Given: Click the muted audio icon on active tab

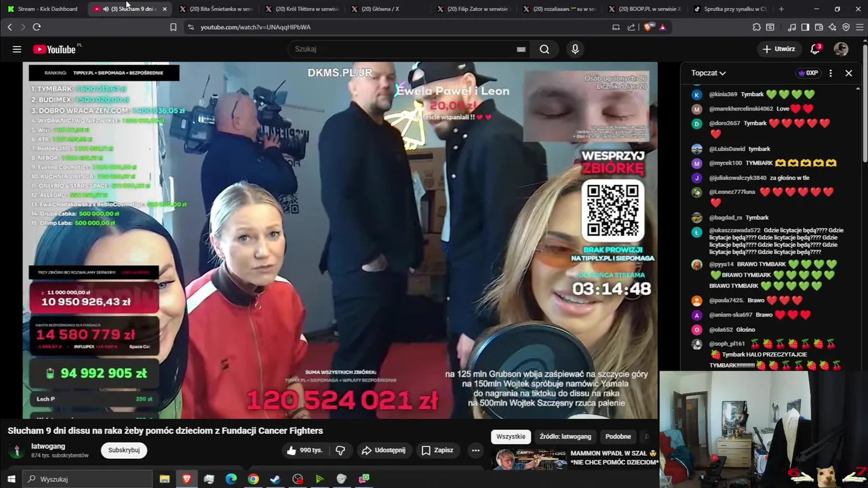Looking at the screenshot, I should (x=106, y=9).
